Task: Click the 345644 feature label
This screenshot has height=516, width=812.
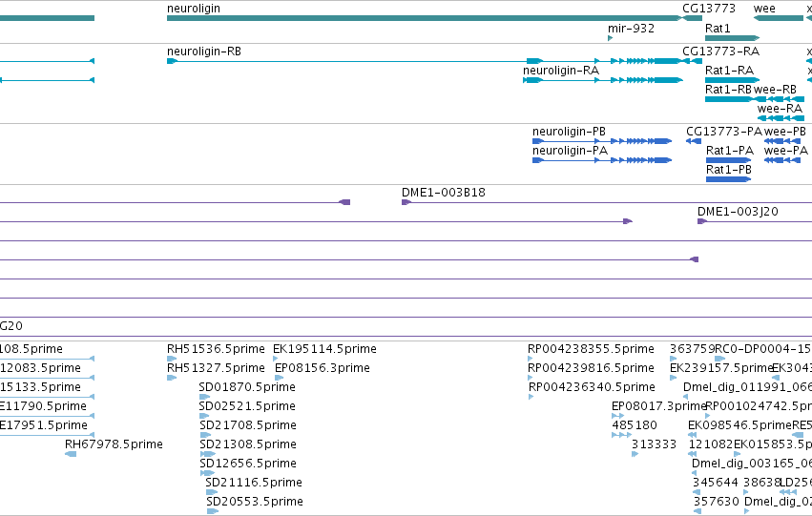Action: point(716,483)
